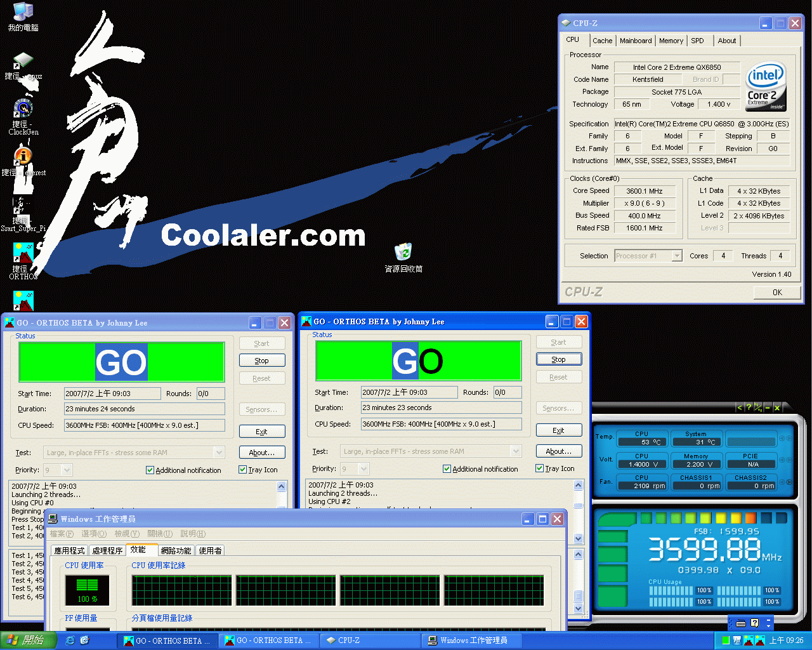Click the keyboard icon on language bar
812x650 pixels.
pos(741,623)
